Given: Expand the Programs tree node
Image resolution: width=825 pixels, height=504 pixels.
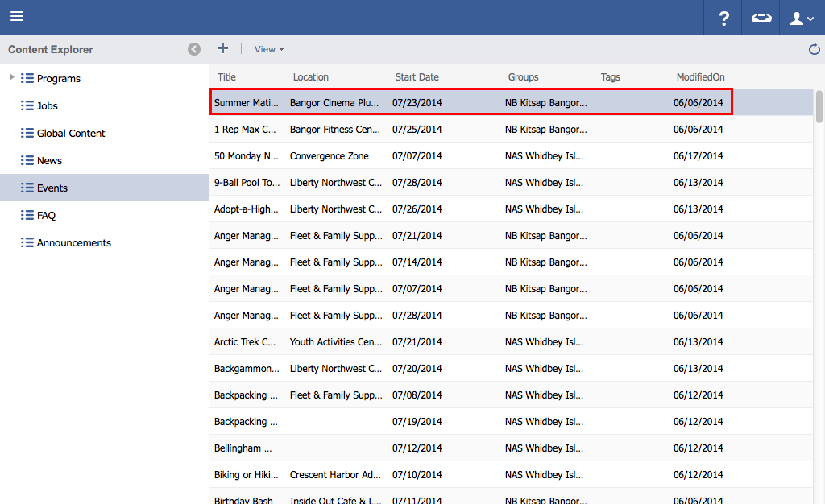Looking at the screenshot, I should [11, 77].
